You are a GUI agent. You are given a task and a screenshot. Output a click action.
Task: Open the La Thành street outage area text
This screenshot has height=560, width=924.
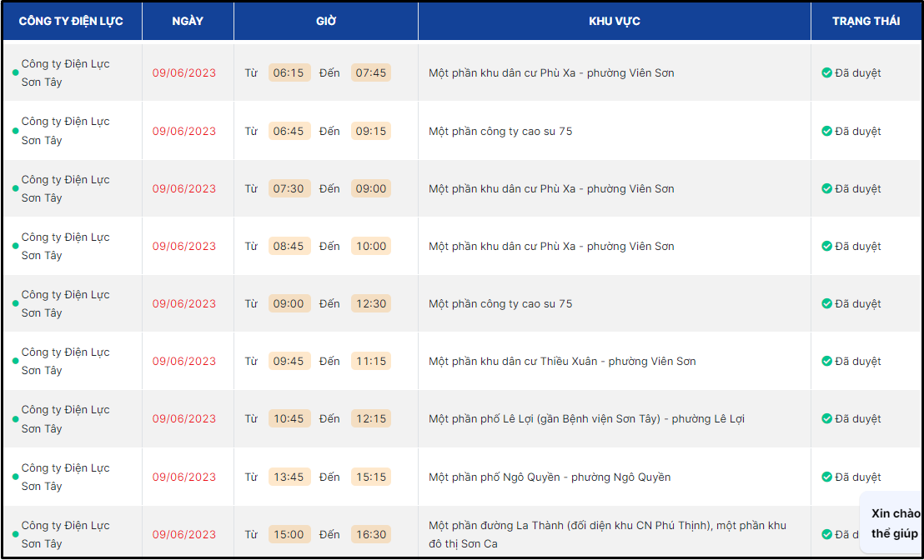pos(606,535)
